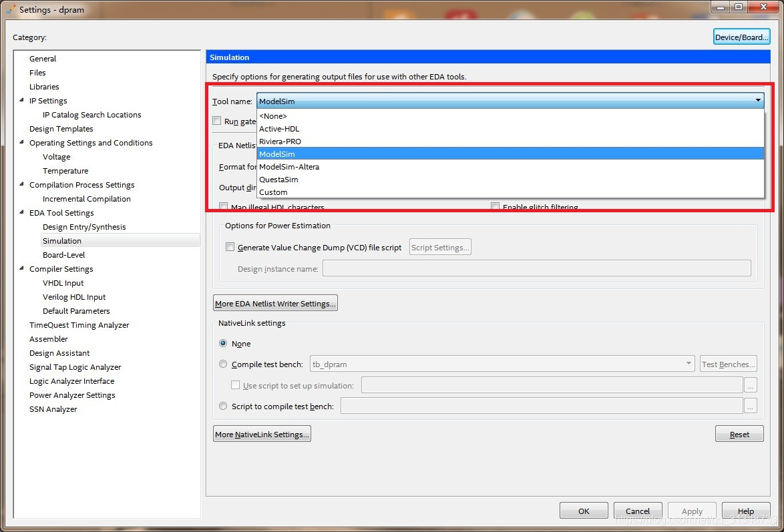The height and width of the screenshot is (532, 784).
Task: Choose Active-HDL from tool list
Action: pos(510,129)
